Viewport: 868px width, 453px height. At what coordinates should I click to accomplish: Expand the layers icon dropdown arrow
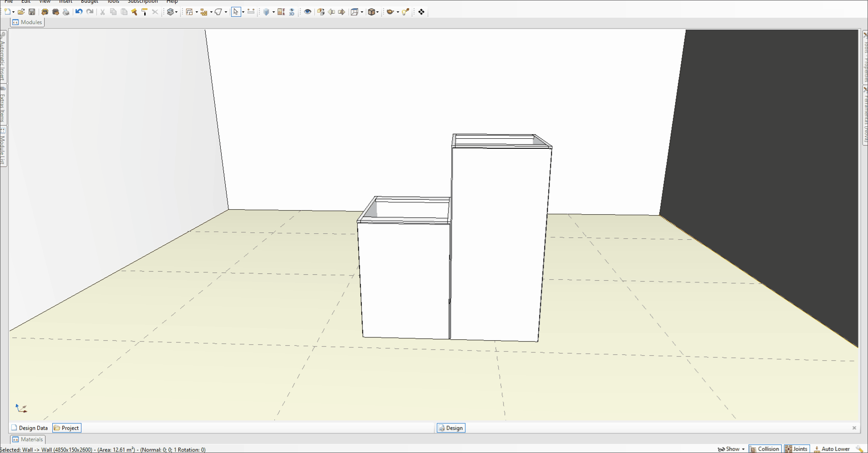[x=273, y=12]
